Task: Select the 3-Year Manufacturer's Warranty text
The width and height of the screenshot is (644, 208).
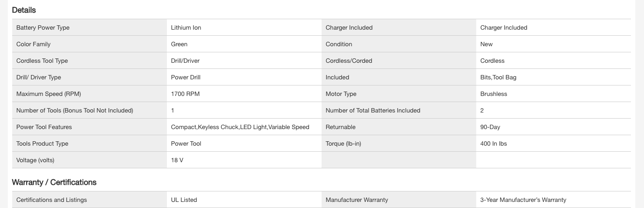Action: click(523, 200)
